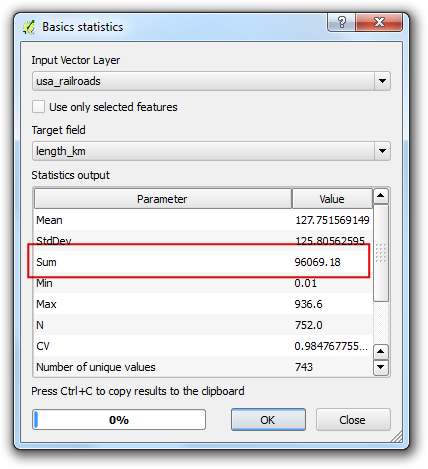This screenshot has width=428, height=469.
Task: Click the QGIS icon in title bar
Action: 29,27
